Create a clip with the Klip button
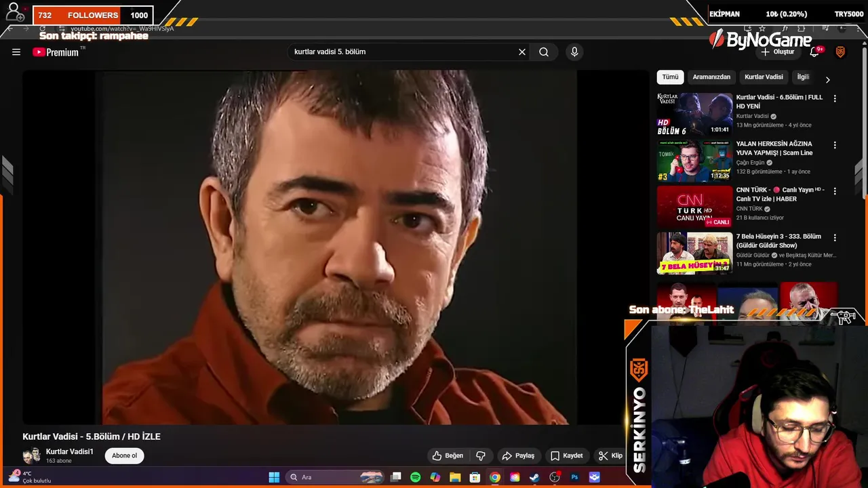This screenshot has height=488, width=868. point(610,456)
